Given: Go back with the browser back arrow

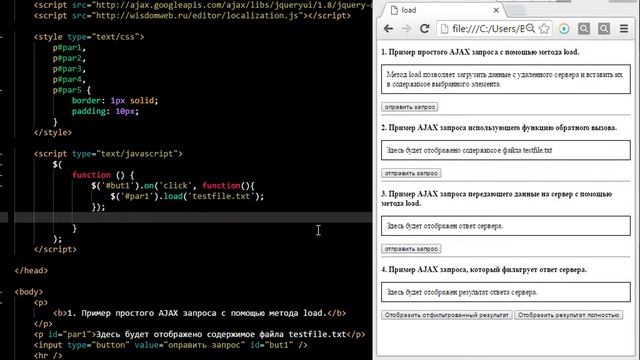Looking at the screenshot, I should [388, 29].
